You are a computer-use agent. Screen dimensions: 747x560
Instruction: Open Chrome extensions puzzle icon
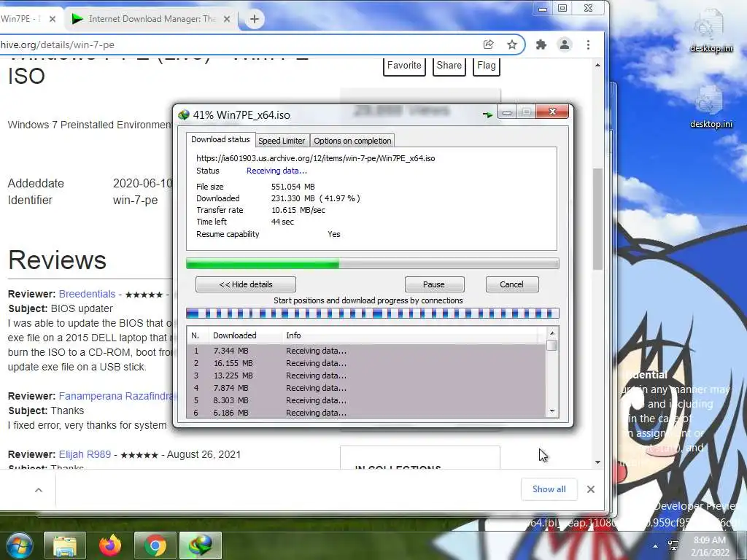541,44
